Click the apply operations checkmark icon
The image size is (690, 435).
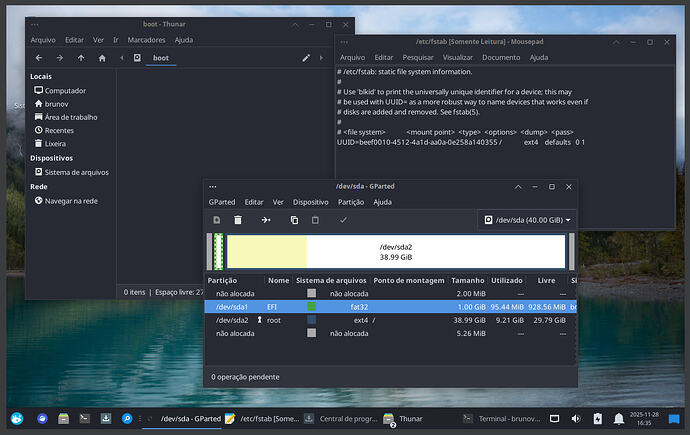[x=343, y=220]
